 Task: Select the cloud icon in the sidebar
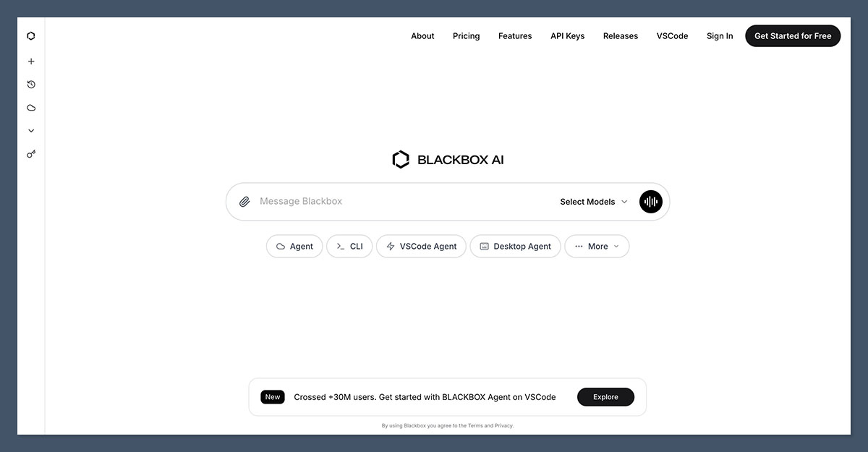tap(31, 107)
